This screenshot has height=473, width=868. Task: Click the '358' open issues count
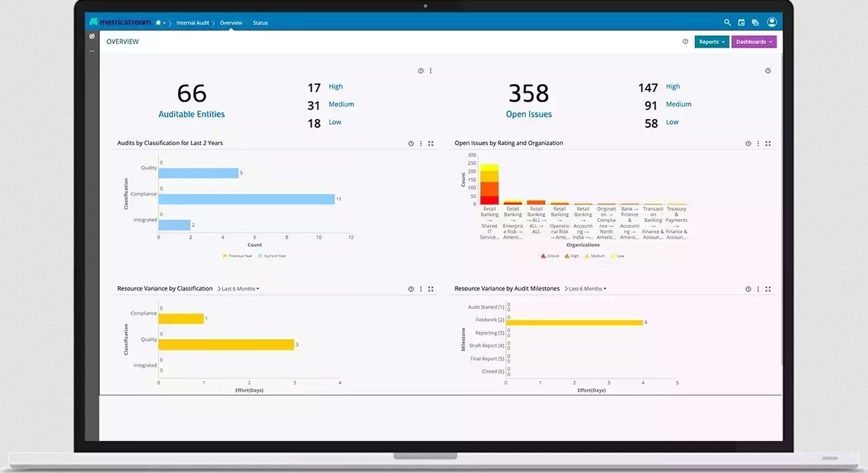(529, 93)
